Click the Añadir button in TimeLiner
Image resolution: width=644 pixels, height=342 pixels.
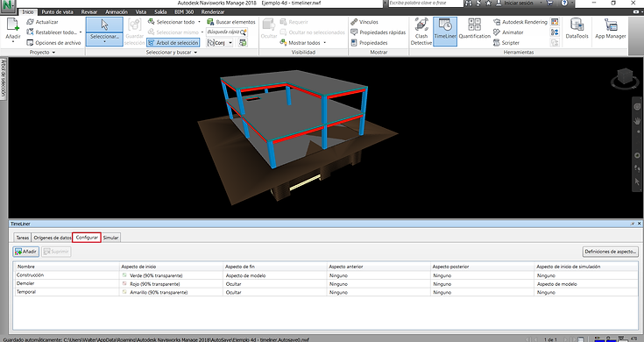tap(26, 252)
